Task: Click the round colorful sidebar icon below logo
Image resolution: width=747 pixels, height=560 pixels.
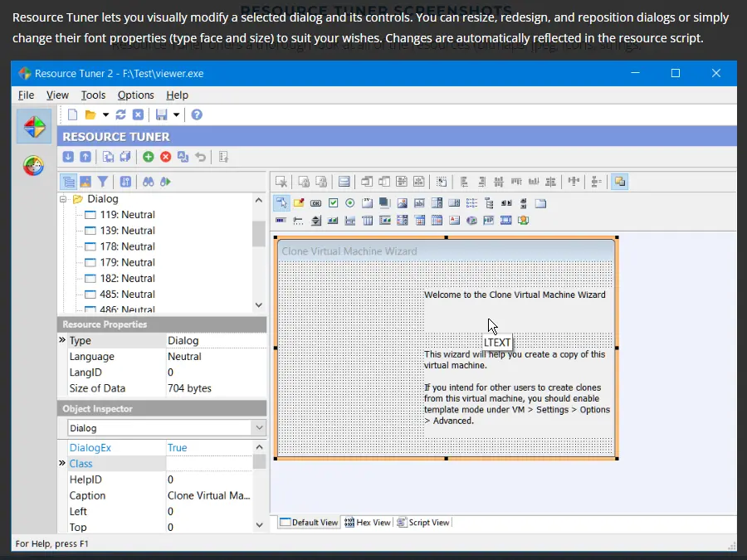Action: coord(33,166)
